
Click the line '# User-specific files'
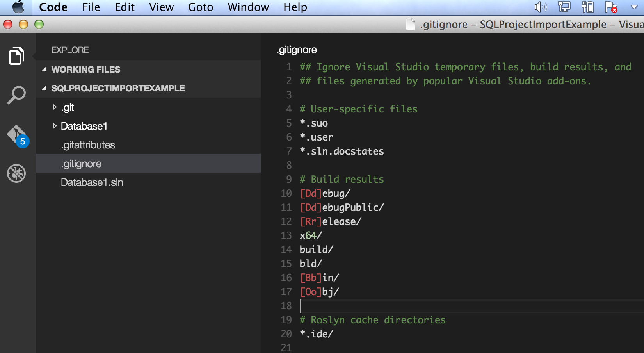pos(358,109)
